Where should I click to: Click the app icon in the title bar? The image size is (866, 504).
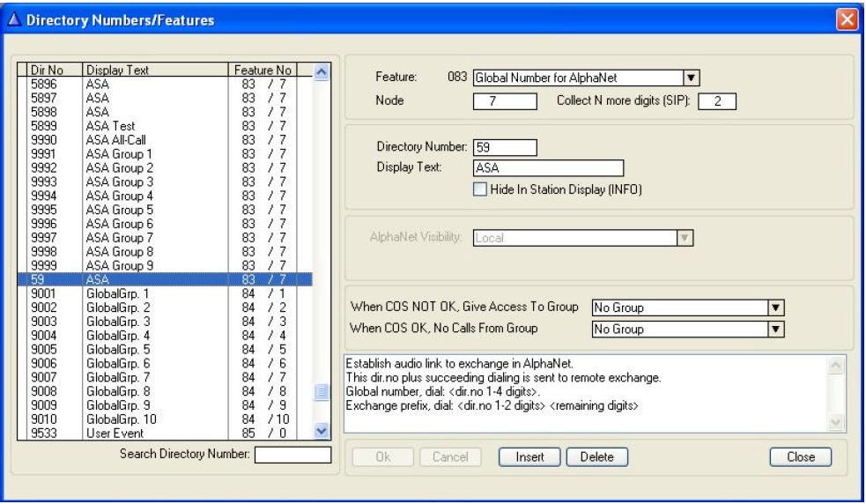point(16,19)
